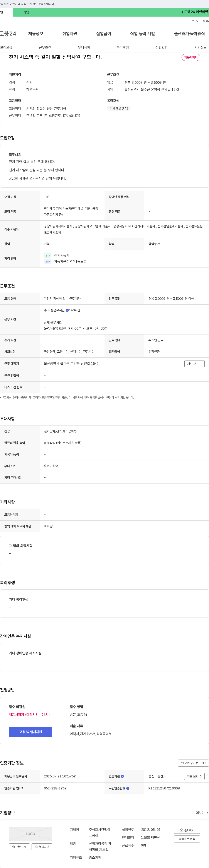Click the registration date 2025.07.21 10:16:59
The width and height of the screenshot is (209, 868).
point(60,776)
